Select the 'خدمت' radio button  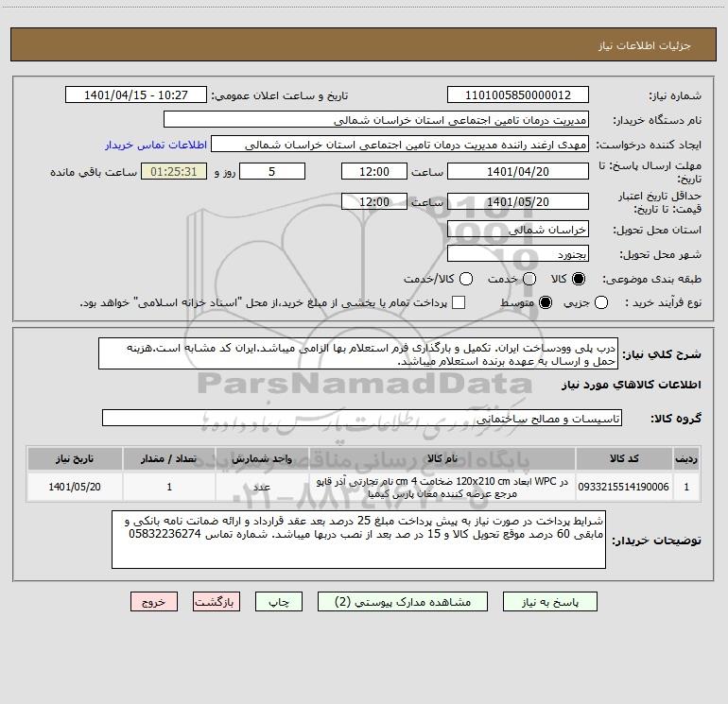click(x=529, y=279)
